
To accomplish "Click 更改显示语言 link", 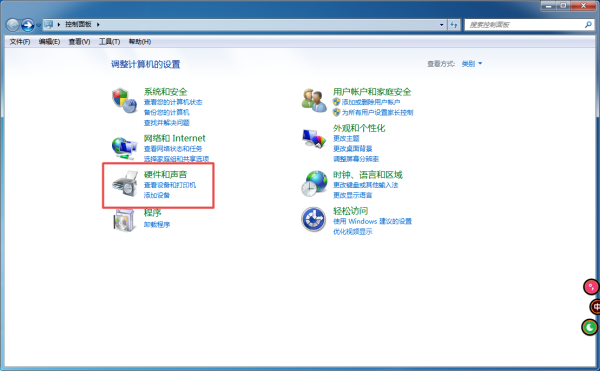I will [x=352, y=195].
